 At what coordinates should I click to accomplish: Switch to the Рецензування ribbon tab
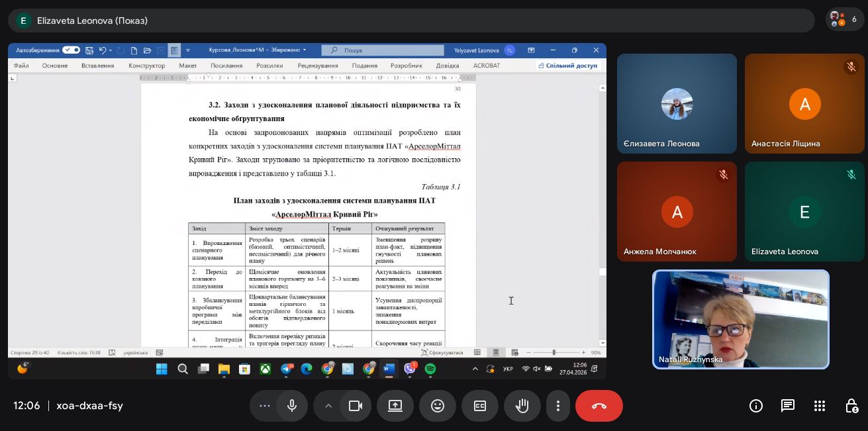point(317,66)
